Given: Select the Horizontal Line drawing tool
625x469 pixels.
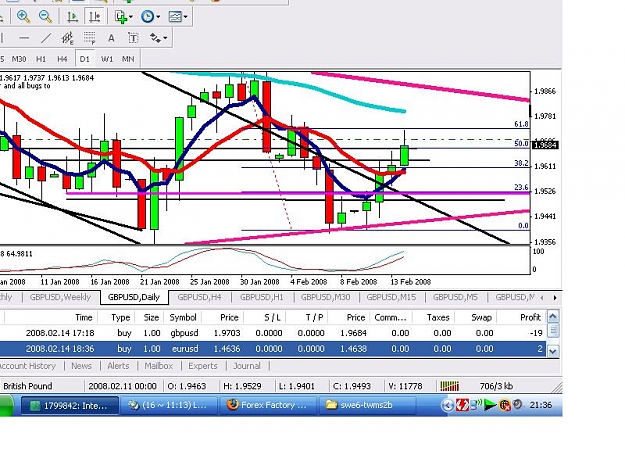Looking at the screenshot, I should click(x=24, y=38).
